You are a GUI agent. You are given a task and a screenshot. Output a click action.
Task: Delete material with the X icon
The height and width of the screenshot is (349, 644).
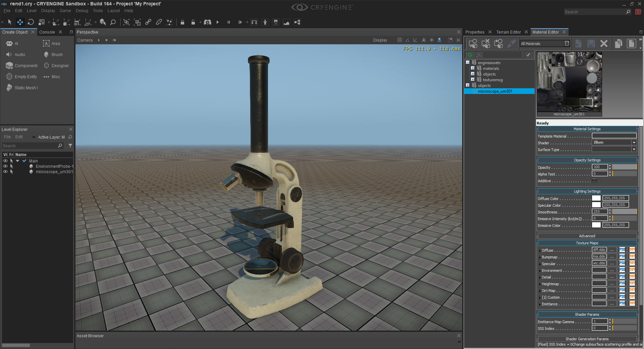click(x=604, y=44)
